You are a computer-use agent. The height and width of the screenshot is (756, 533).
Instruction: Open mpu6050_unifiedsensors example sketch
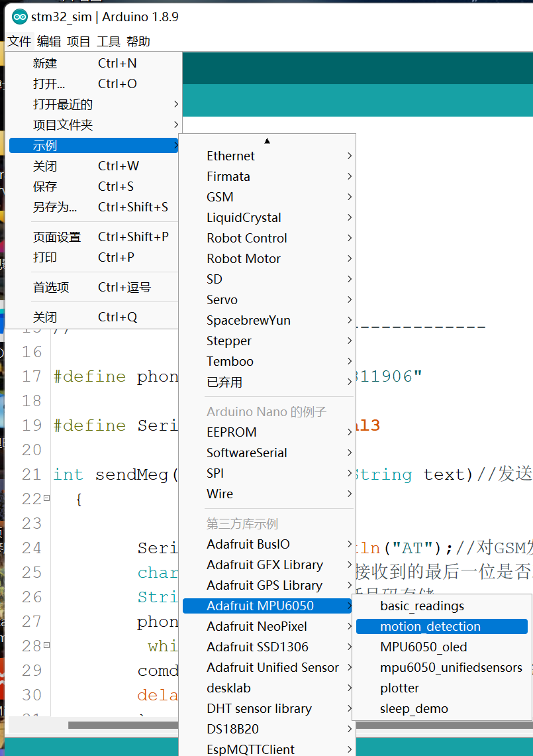pyautogui.click(x=442, y=667)
